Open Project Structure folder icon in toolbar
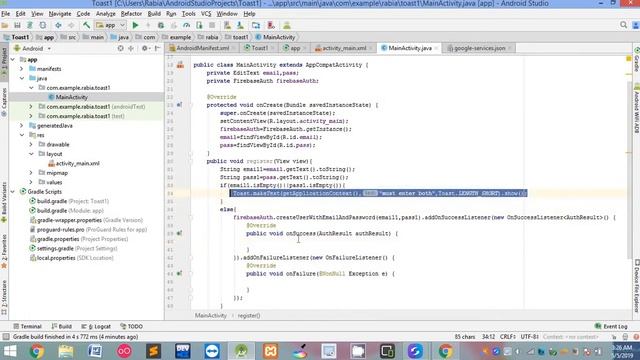 (256, 25)
